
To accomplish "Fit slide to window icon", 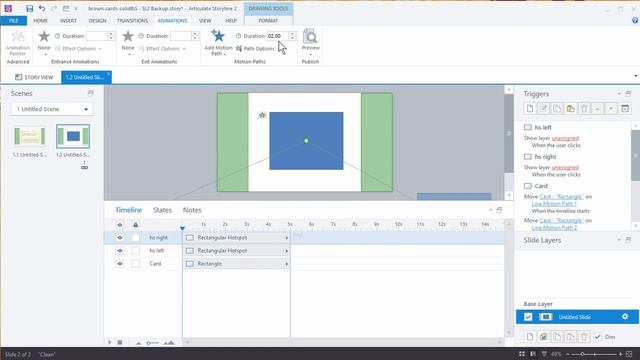I will 630,354.
